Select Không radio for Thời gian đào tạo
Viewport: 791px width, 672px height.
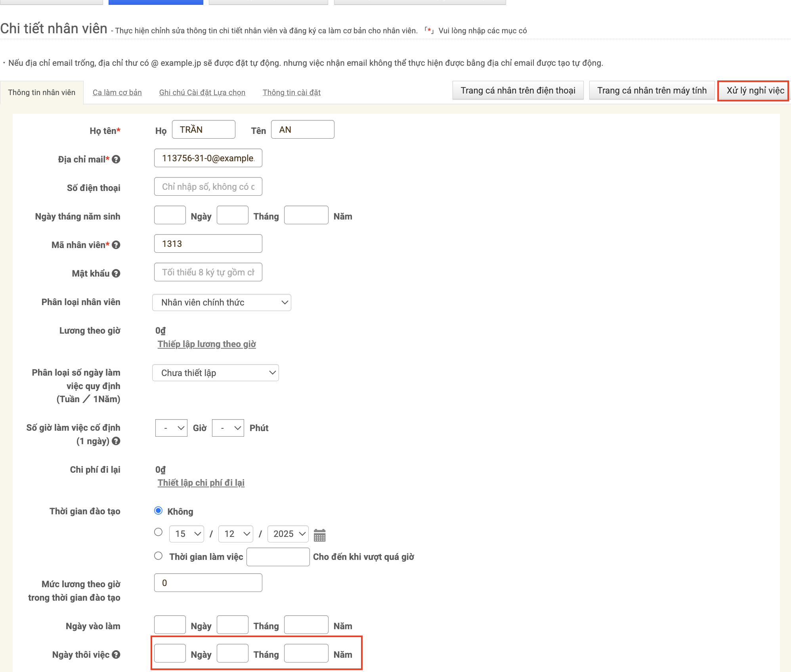coord(158,511)
